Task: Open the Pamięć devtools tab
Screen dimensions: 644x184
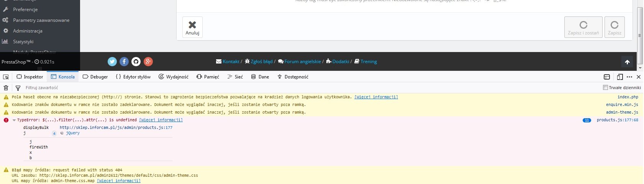Action: click(208, 77)
